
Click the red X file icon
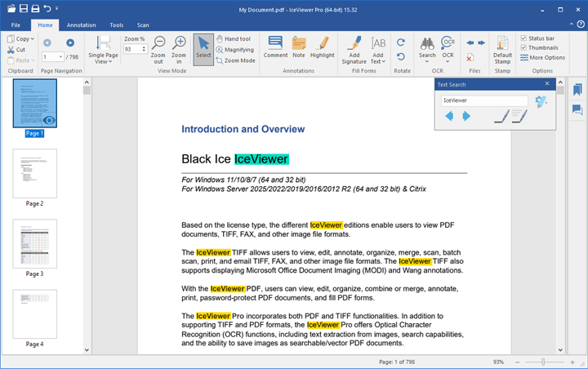coord(470,57)
